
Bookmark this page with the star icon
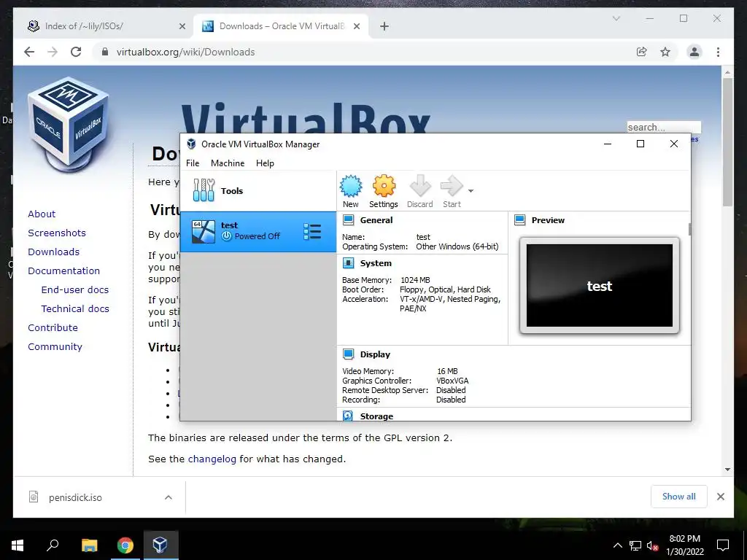[665, 52]
